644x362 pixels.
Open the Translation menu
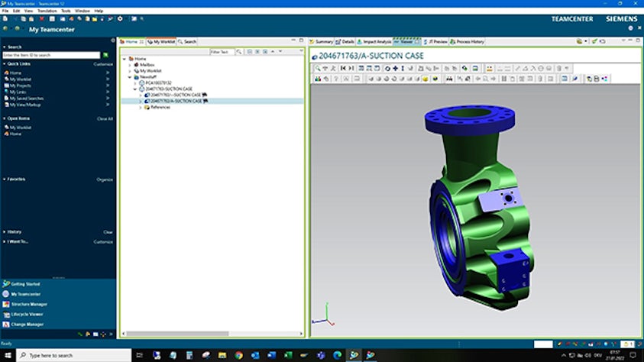[47, 11]
